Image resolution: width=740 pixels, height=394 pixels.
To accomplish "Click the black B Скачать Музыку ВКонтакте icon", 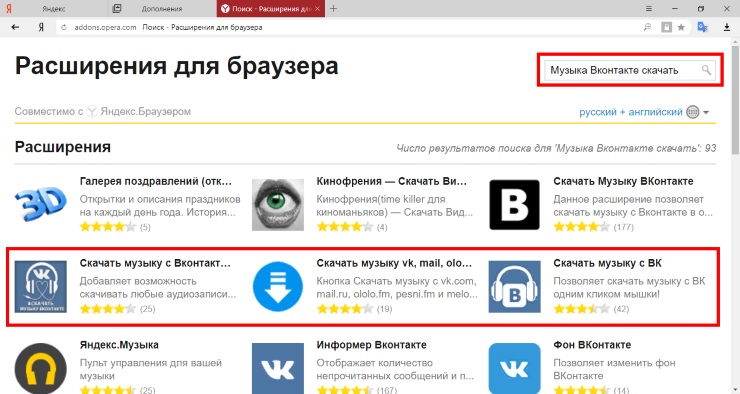I will click(x=514, y=205).
